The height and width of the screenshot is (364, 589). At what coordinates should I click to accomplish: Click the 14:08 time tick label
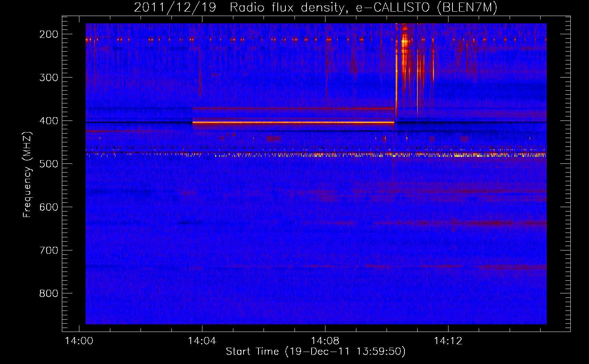pos(325,341)
